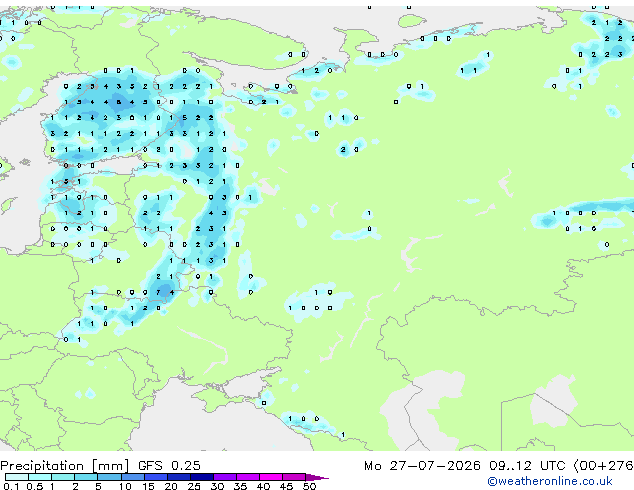The image size is (634, 490).
Task: Select the "GFS 0.25" model label
Action: 169,466
